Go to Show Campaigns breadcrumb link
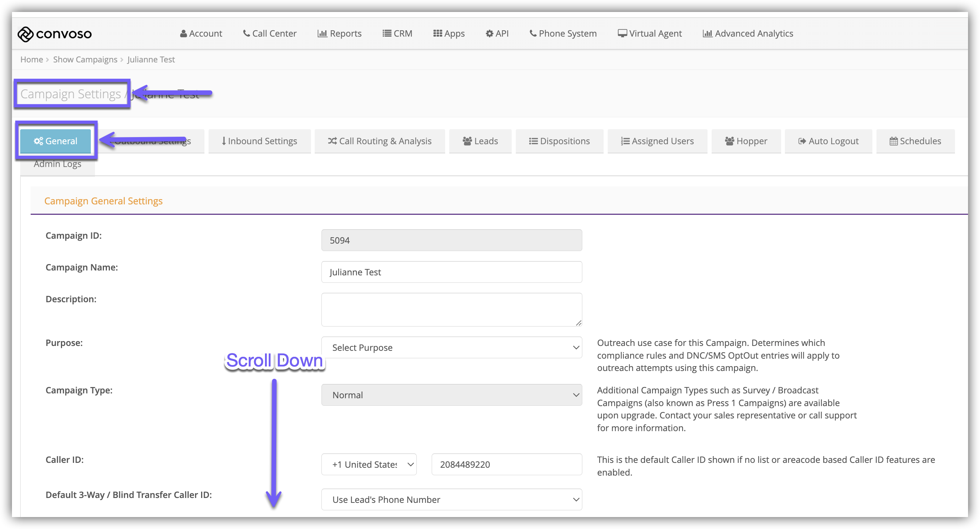The height and width of the screenshot is (529, 980). coord(85,59)
